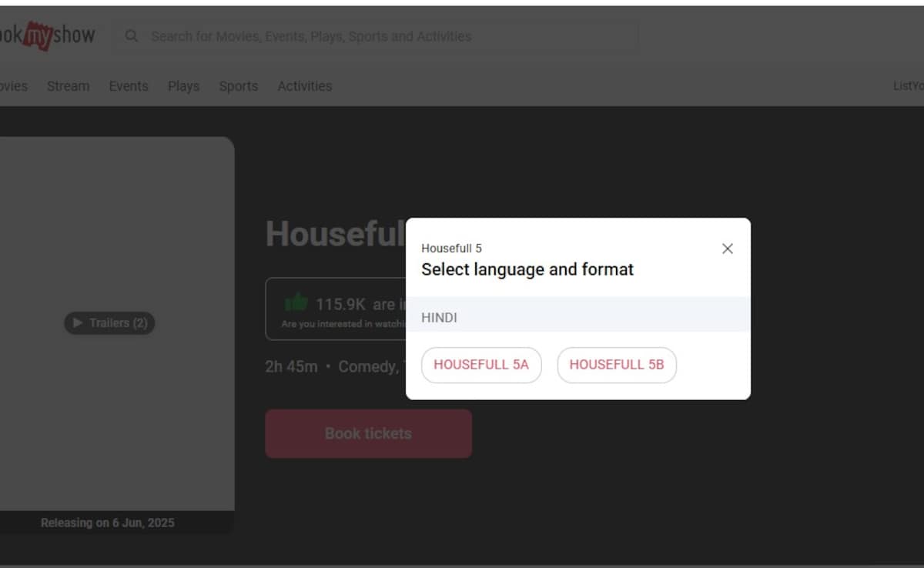924x568 pixels.
Task: Close the Select language and format dialog
Action: click(727, 249)
